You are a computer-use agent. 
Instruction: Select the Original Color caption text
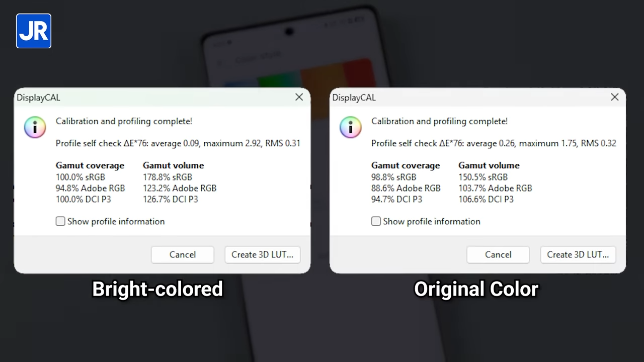pyautogui.click(x=476, y=289)
